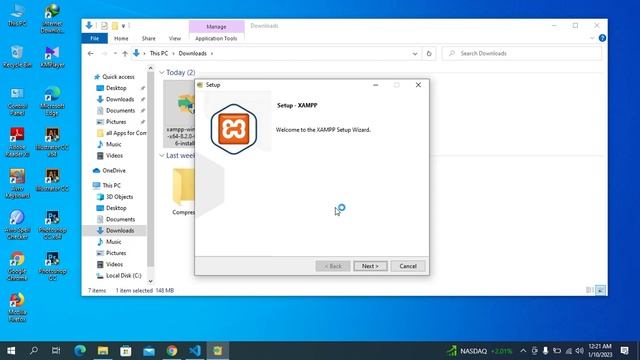Open Music under Quick access

point(113,144)
